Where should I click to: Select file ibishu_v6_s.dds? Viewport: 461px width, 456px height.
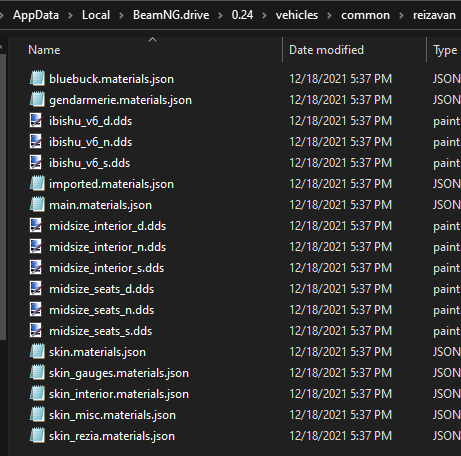tap(89, 163)
